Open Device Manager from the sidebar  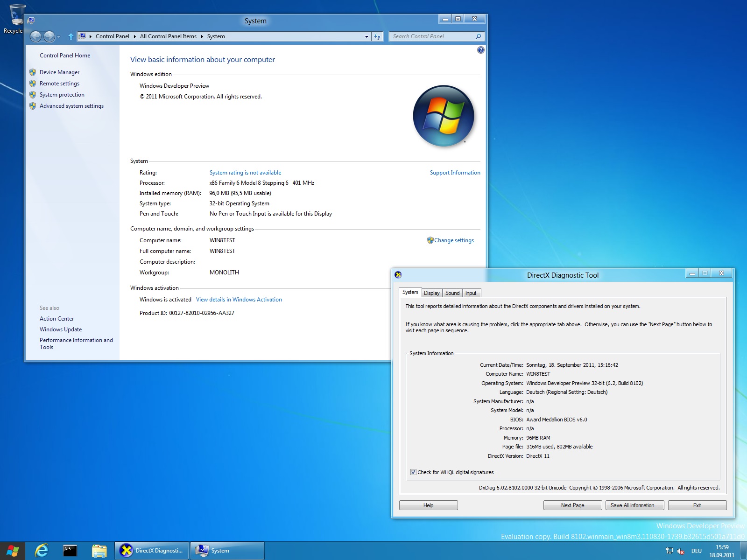[59, 72]
